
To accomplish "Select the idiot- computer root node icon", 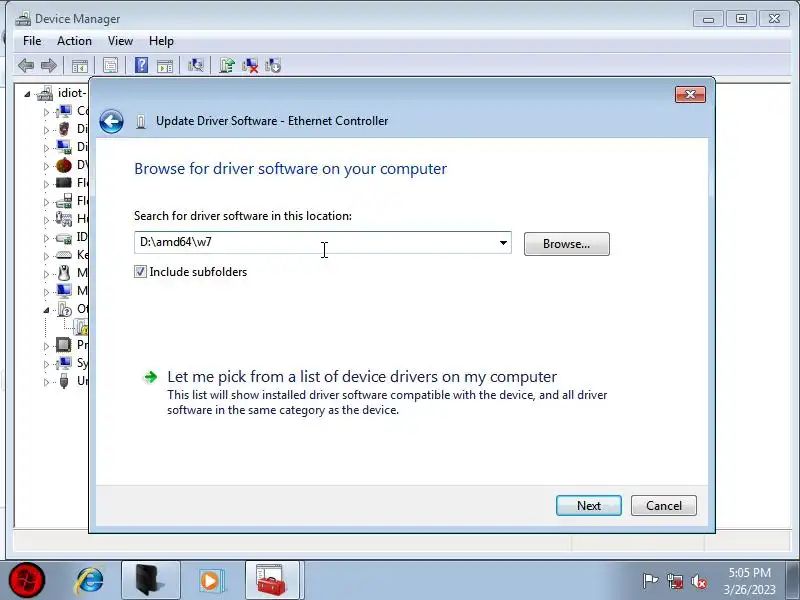I will [45, 93].
